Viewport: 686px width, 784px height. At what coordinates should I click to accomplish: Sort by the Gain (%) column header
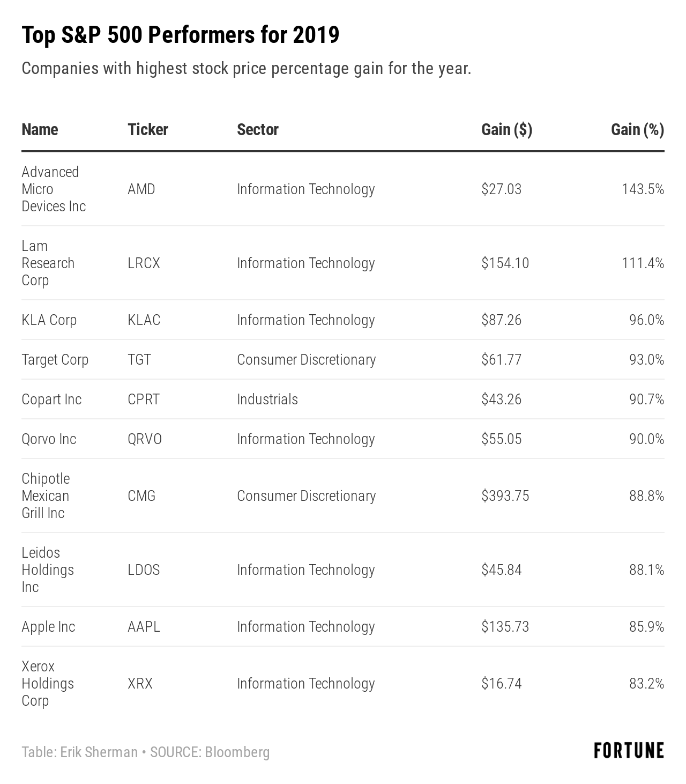click(637, 130)
